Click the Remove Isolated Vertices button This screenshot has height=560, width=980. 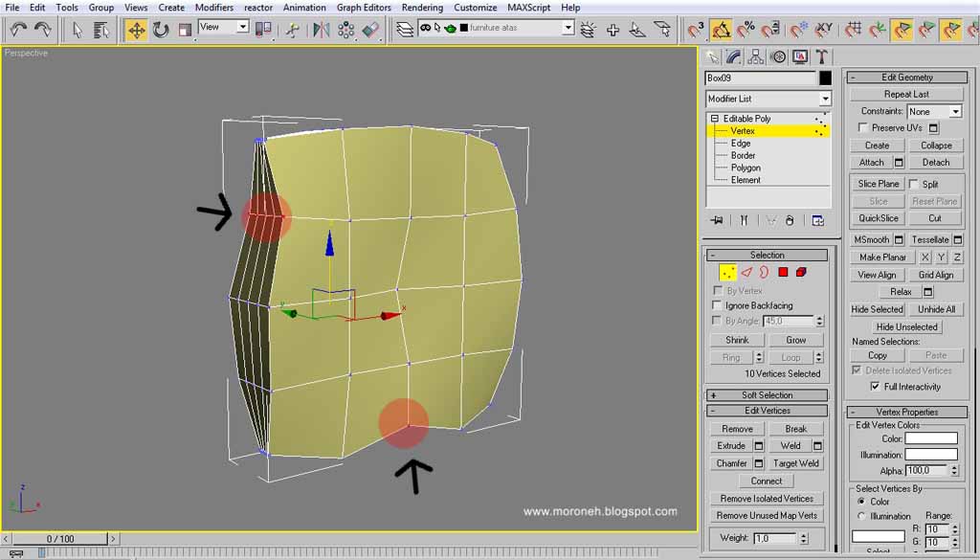(x=767, y=499)
